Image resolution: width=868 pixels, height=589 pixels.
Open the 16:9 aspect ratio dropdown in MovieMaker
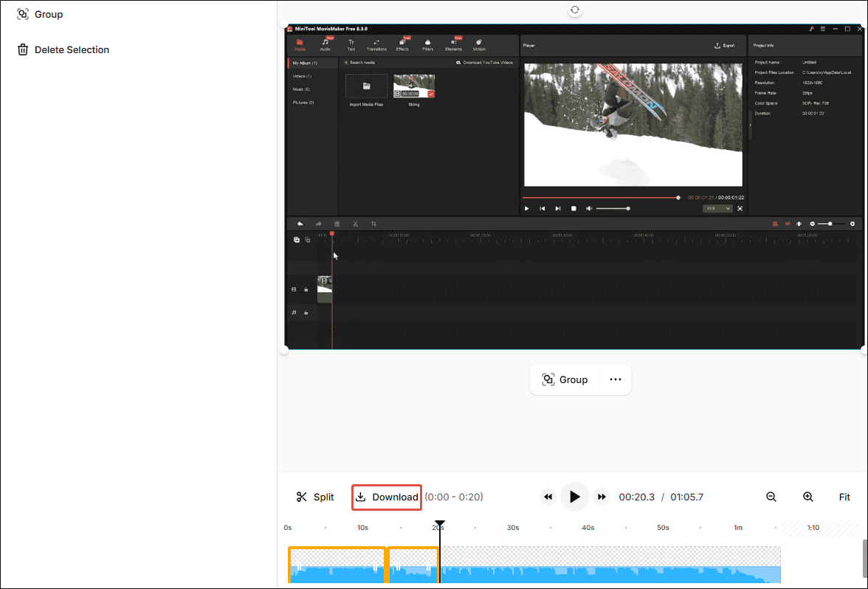click(717, 209)
